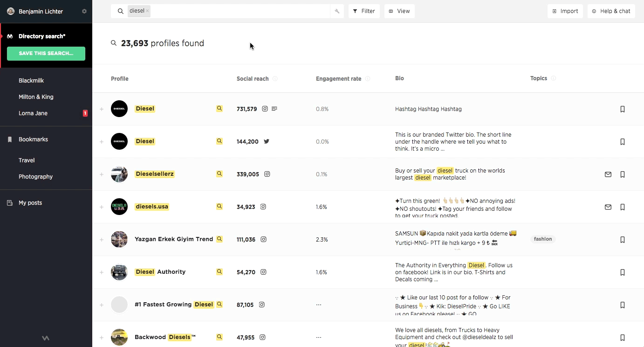Open the Filter button
Screen dimensions: 644x347
coord(364,11)
